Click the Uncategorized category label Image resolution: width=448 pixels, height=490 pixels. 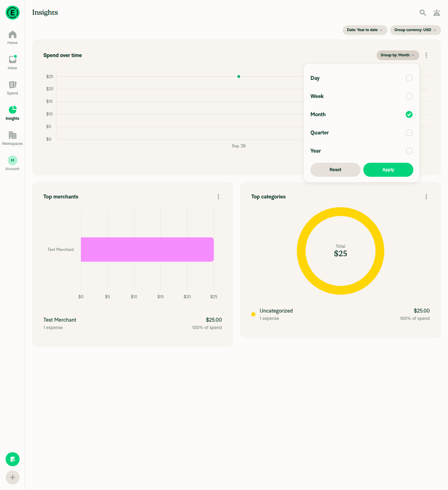(276, 311)
